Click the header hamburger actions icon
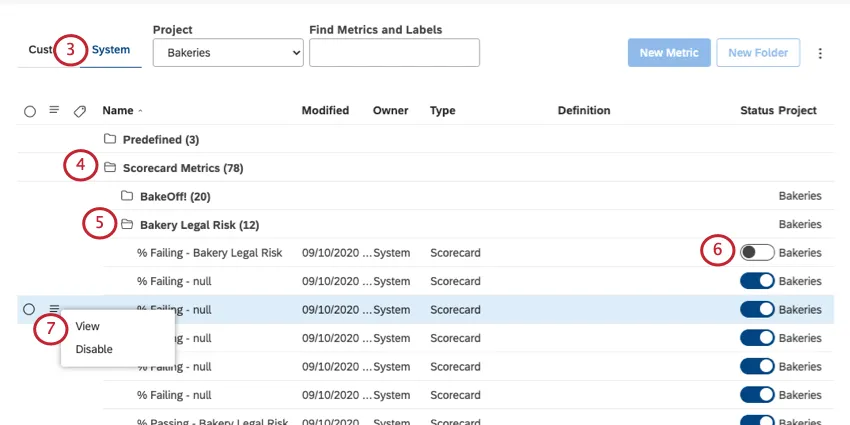This screenshot has height=425, width=850. point(54,110)
